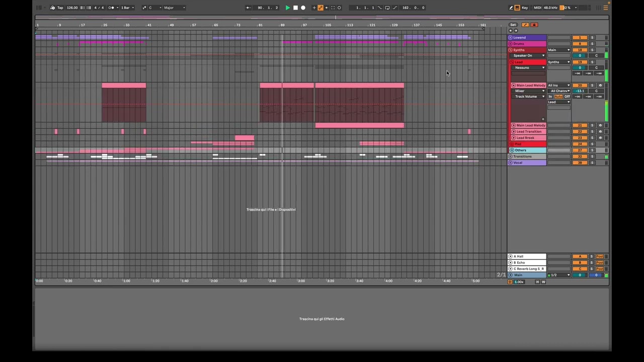This screenshot has width=644, height=362.
Task: Open the hamburger menu icon at top right
Action: click(x=605, y=8)
